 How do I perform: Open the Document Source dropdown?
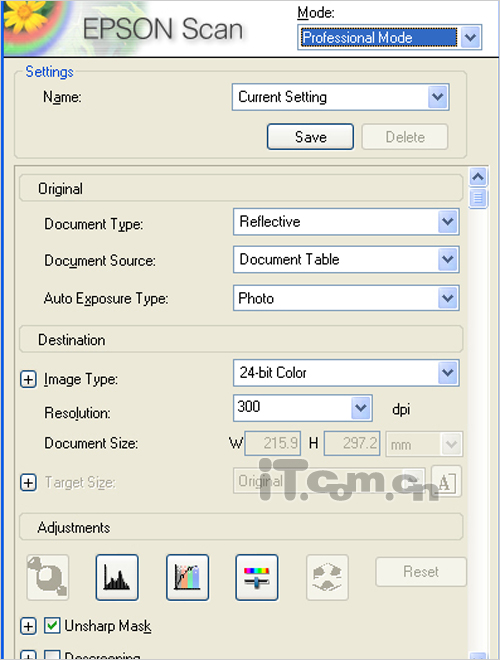(447, 259)
